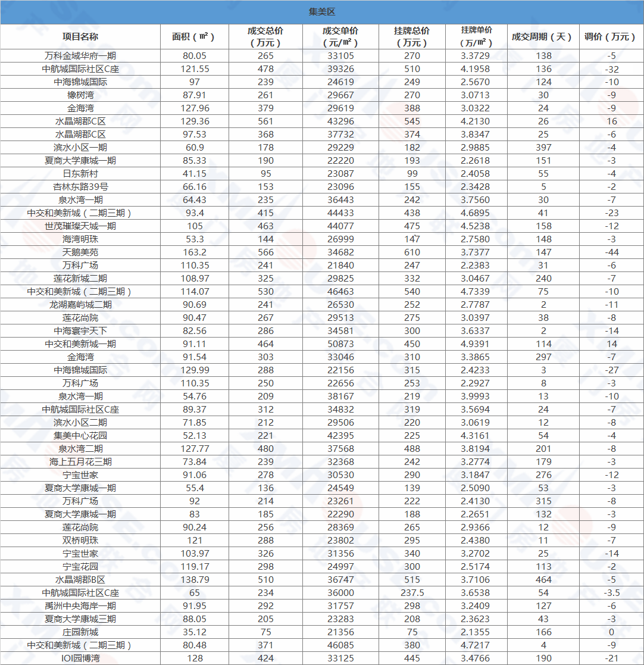The width and height of the screenshot is (644, 665).
Task: Click project name 海湾明珠
Action: point(80,239)
